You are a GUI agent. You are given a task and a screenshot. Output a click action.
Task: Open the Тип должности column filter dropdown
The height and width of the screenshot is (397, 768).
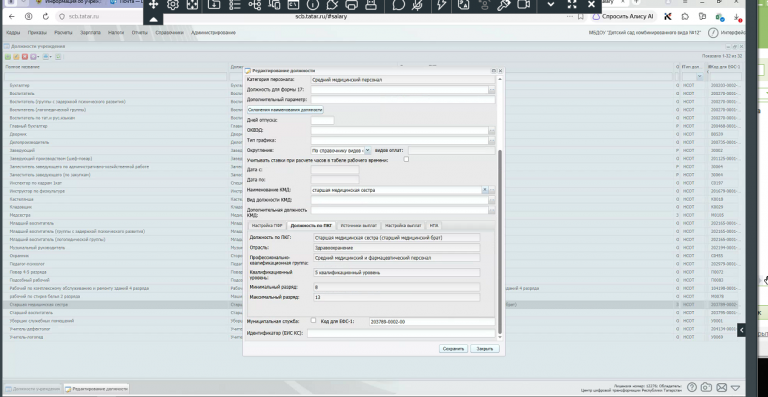[x=699, y=76]
